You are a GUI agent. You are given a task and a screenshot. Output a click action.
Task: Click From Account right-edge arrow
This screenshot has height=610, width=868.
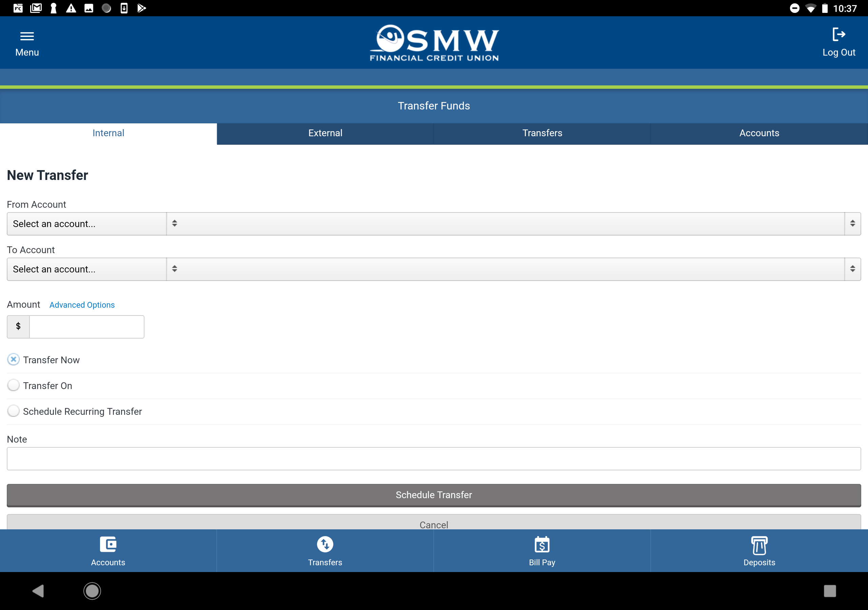click(852, 224)
